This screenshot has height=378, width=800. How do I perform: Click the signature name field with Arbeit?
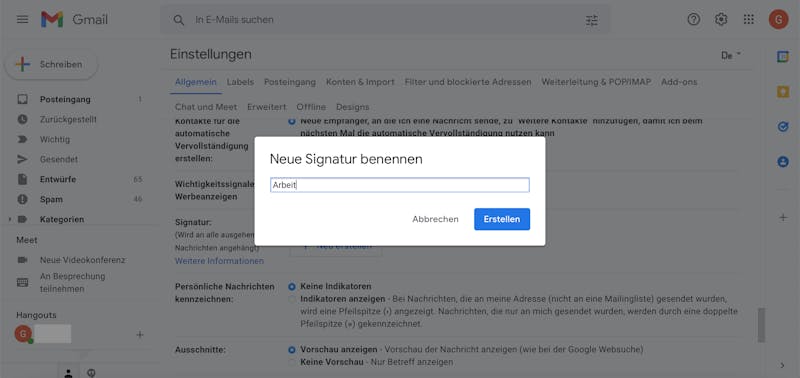399,185
